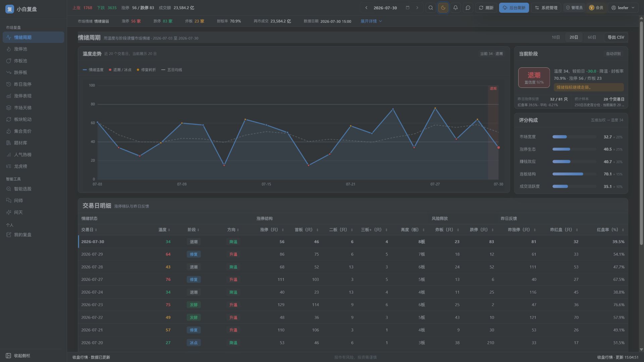Image resolution: width=644 pixels, height=362 pixels.
Task: Click 后台刷新 button
Action: click(x=514, y=8)
